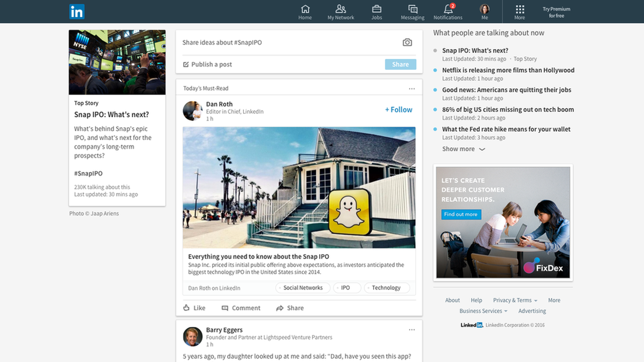
Task: Open Messaging icon in navbar
Action: point(413,9)
